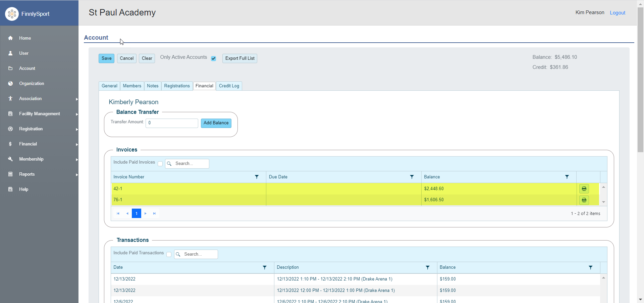Click transactions grid scroll up arrow

pyautogui.click(x=603, y=278)
